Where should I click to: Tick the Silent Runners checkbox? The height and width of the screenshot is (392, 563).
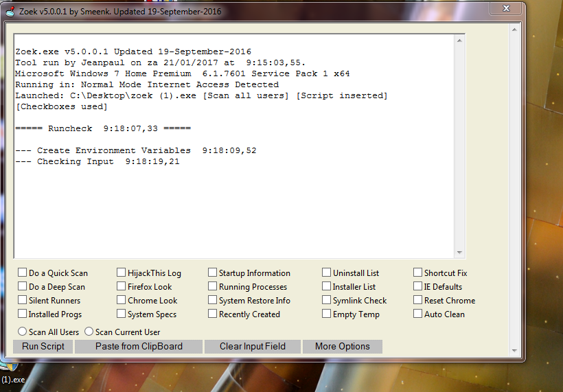click(22, 300)
